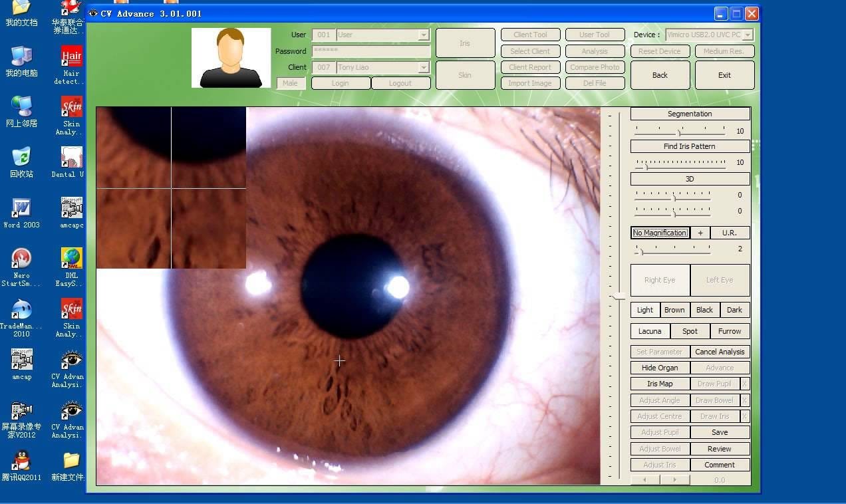
Task: Open the TradeManager 2010 desktop icon
Action: 21,310
